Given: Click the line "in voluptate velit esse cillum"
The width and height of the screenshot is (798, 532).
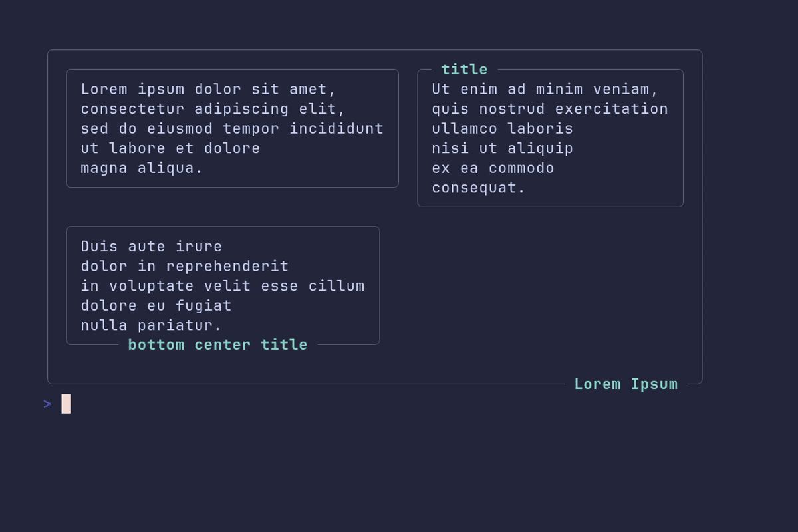Looking at the screenshot, I should point(223,285).
